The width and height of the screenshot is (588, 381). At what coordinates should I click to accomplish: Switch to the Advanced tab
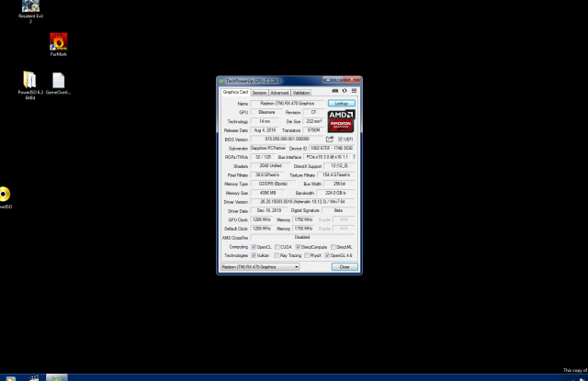279,93
